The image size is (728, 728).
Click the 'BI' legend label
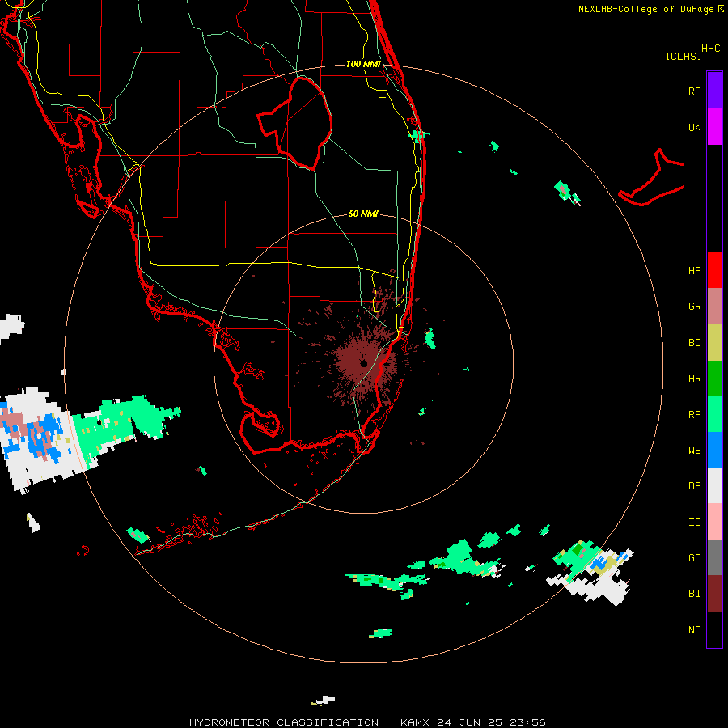(x=695, y=594)
